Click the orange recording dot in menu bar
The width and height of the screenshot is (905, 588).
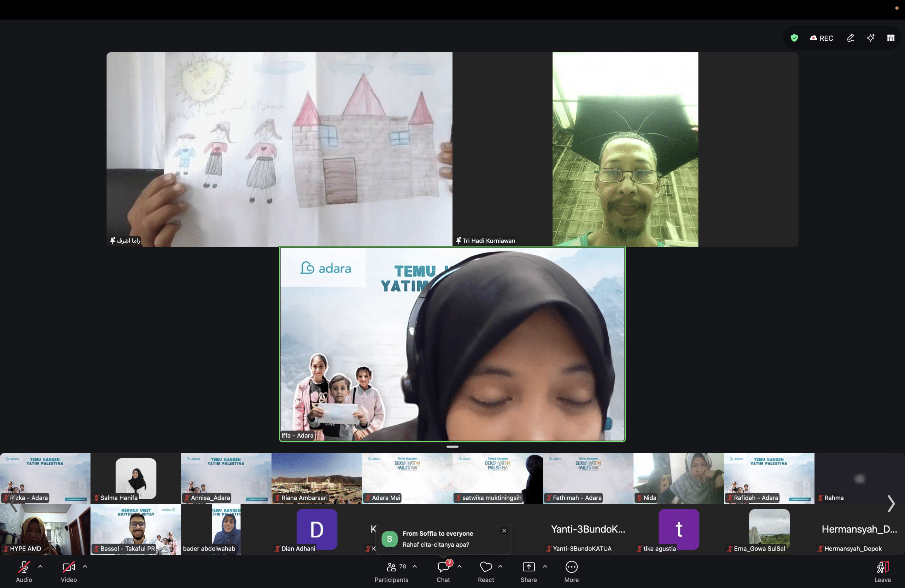click(x=897, y=8)
